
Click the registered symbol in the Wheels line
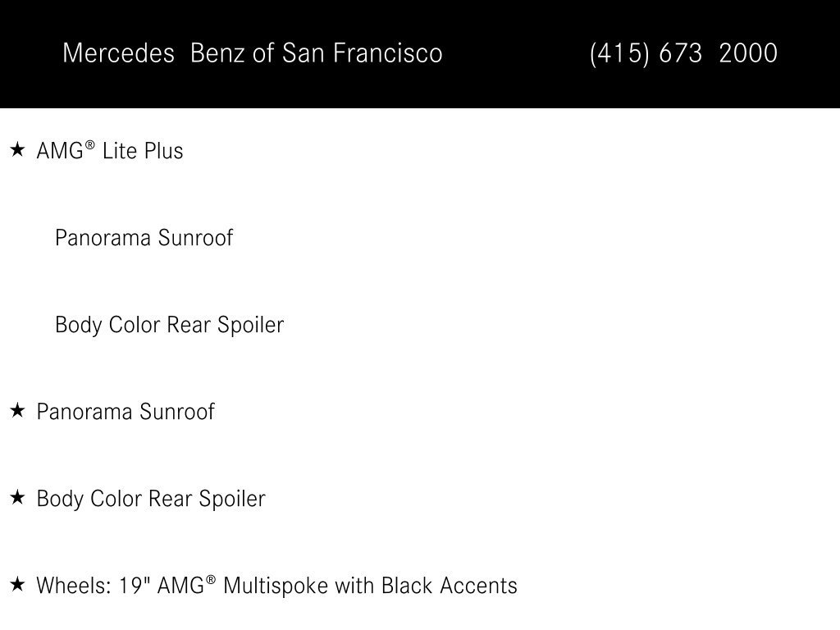tap(211, 580)
